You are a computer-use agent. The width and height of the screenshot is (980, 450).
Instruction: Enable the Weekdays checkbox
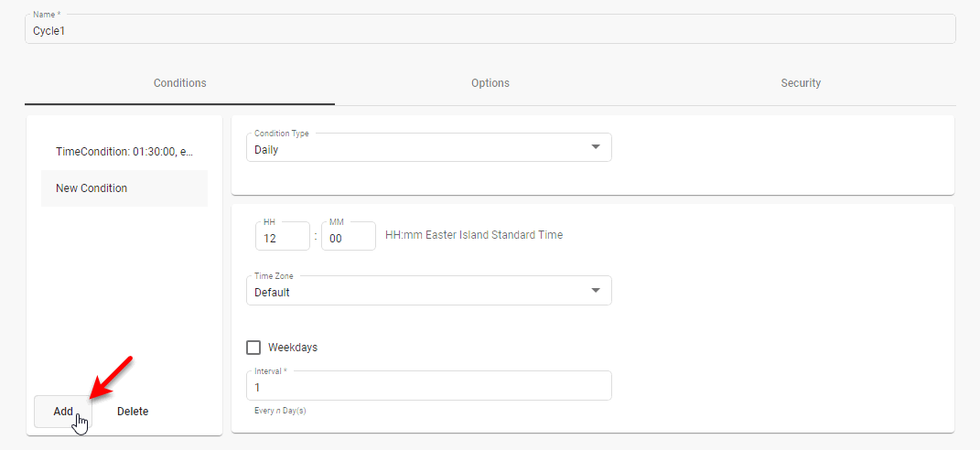tap(253, 348)
